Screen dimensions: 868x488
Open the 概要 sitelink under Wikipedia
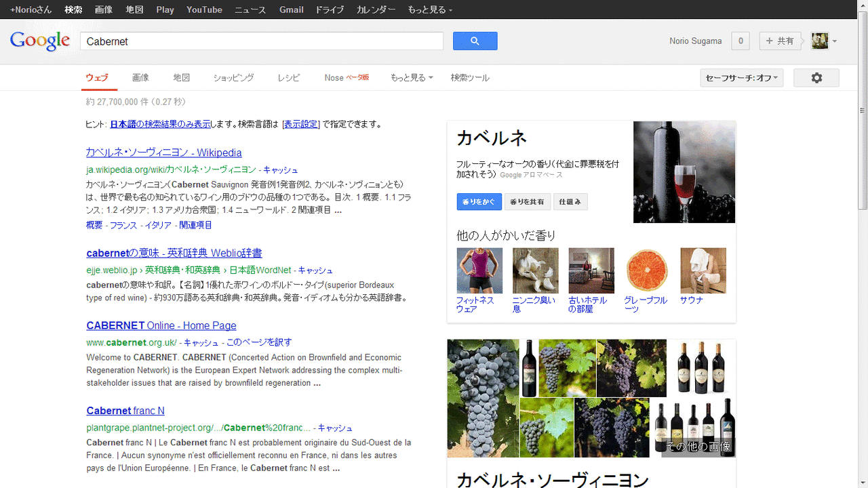(94, 225)
